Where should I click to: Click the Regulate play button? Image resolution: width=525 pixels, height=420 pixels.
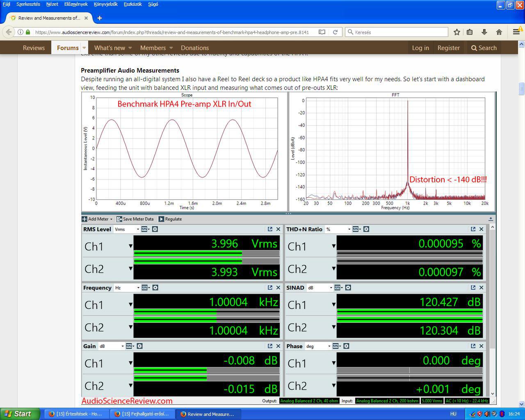[x=161, y=219]
